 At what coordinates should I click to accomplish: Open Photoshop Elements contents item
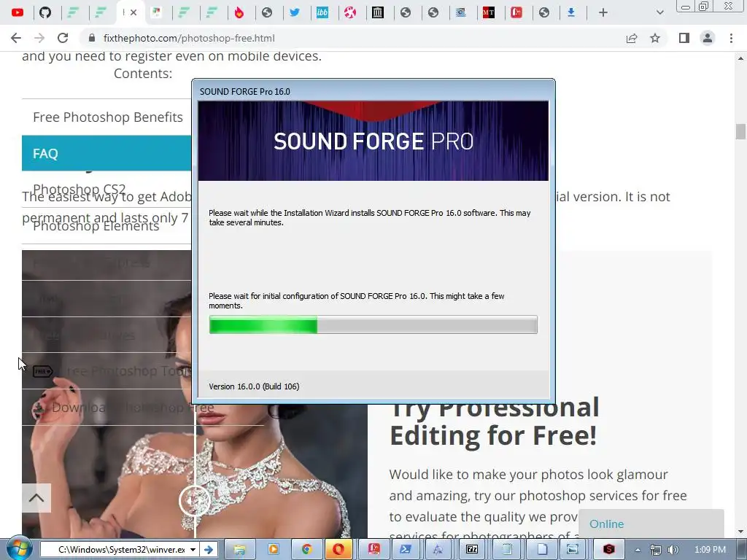pos(96,226)
